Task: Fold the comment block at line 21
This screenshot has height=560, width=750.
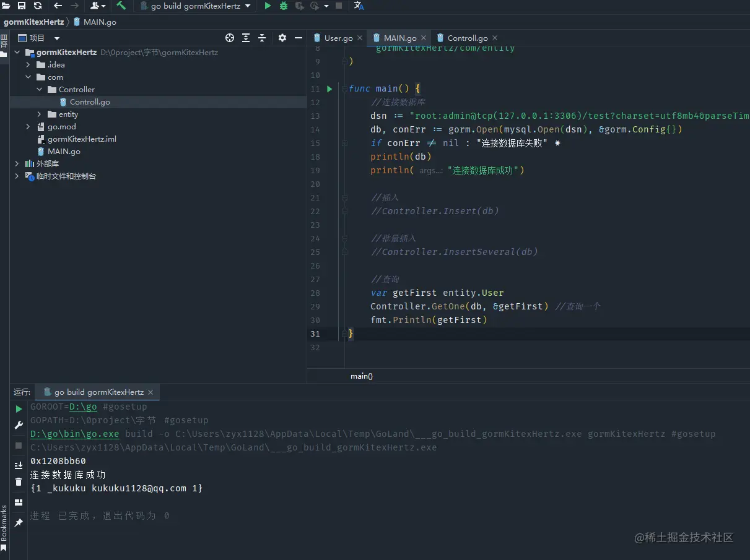Action: pyautogui.click(x=344, y=198)
